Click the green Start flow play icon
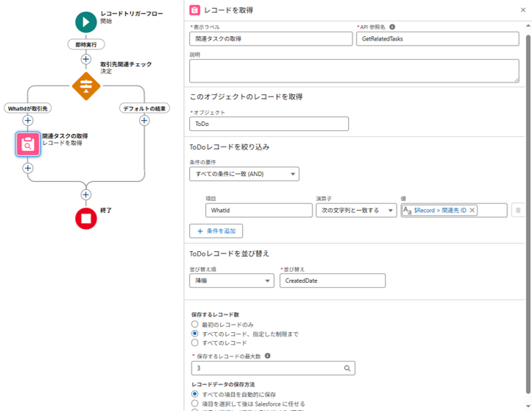The height and width of the screenshot is (411, 532). pos(86,22)
